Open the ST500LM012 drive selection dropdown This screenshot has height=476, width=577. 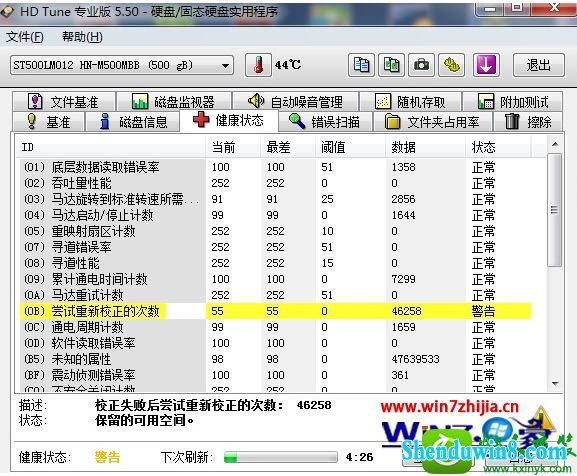coord(122,65)
